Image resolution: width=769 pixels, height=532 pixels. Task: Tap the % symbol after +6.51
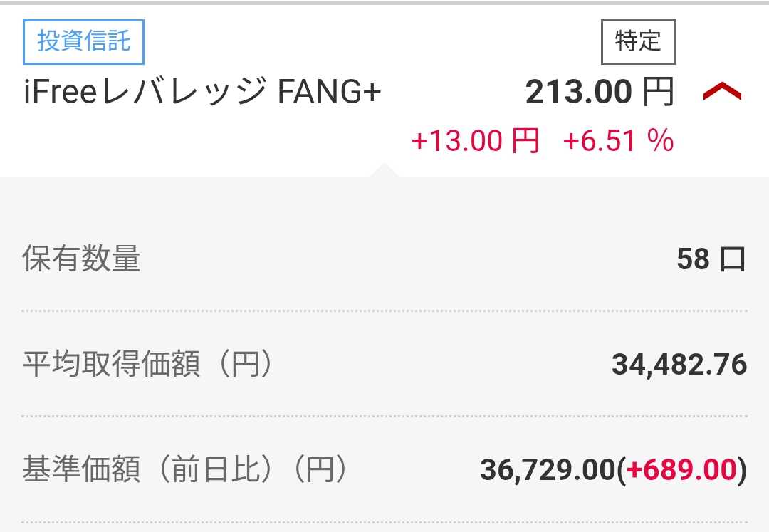pyautogui.click(x=660, y=141)
